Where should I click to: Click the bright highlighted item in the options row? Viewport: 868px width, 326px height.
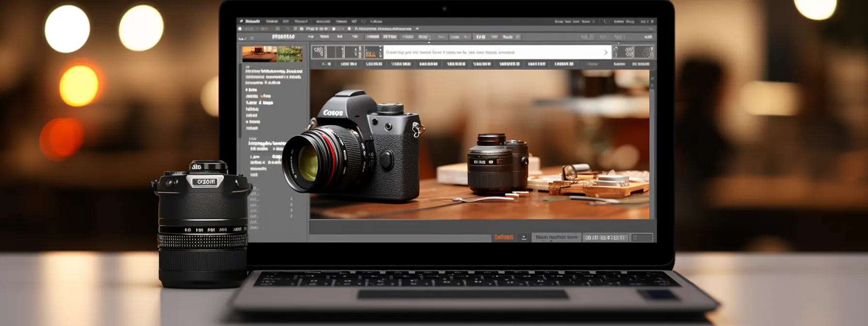coord(480,37)
